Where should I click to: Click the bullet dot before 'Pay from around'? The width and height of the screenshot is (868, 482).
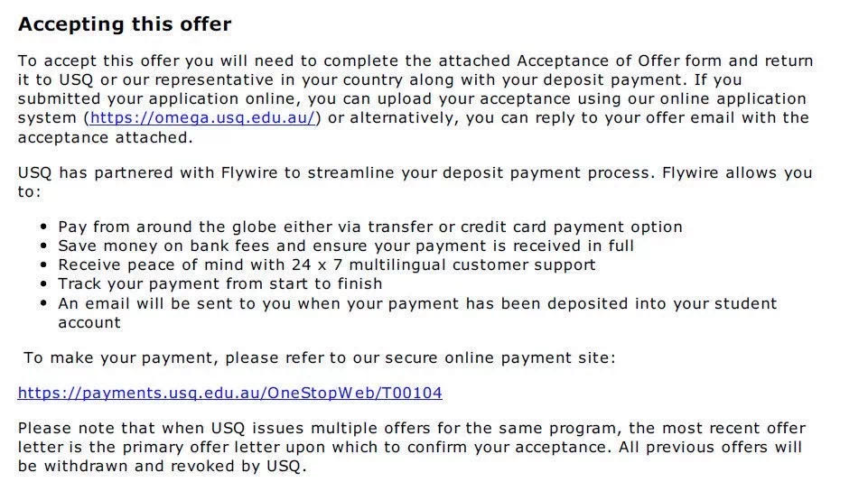click(x=43, y=227)
